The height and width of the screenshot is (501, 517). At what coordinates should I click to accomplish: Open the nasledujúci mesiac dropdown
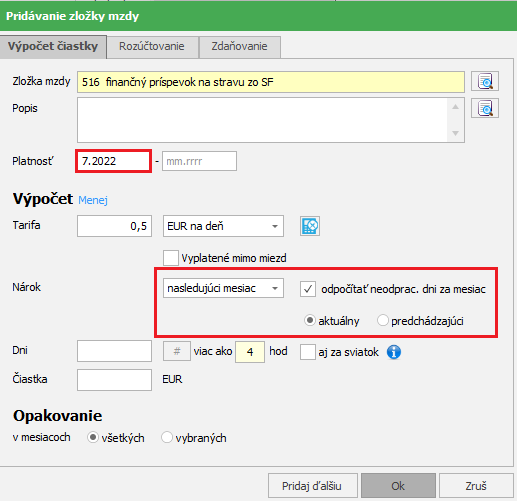click(x=223, y=288)
